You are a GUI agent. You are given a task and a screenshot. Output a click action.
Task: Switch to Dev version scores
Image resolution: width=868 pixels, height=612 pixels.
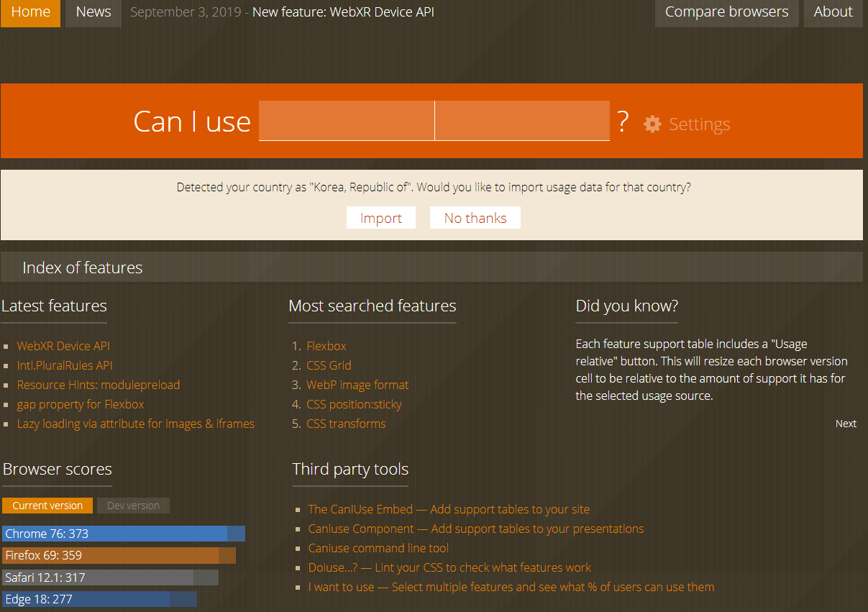pos(133,506)
